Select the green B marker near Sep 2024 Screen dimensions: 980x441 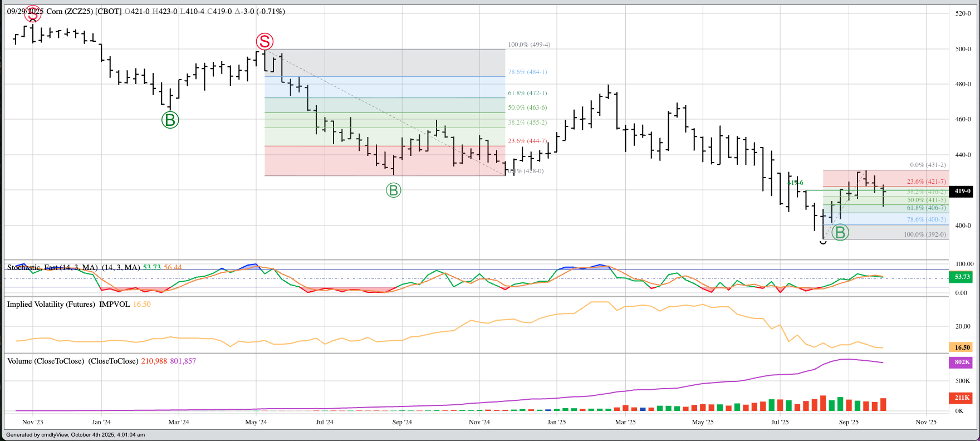point(393,190)
